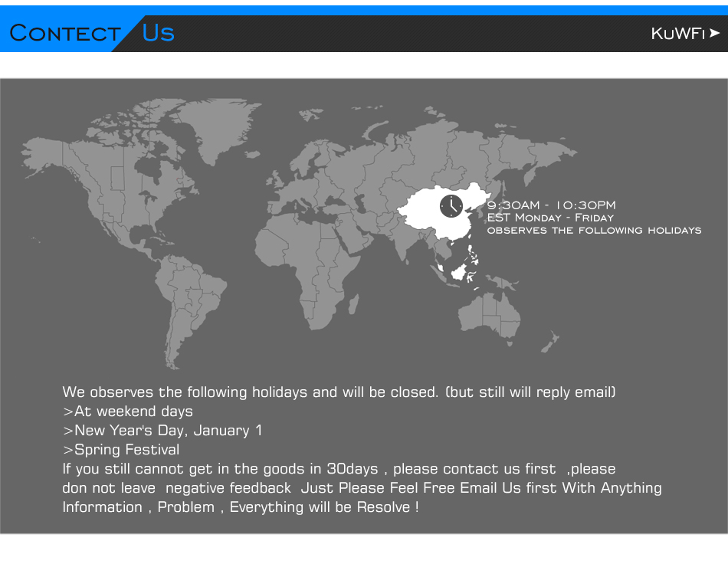Viewport: 728px width, 564px height.
Task: Click the blue "Us" heading word
Action: [159, 32]
